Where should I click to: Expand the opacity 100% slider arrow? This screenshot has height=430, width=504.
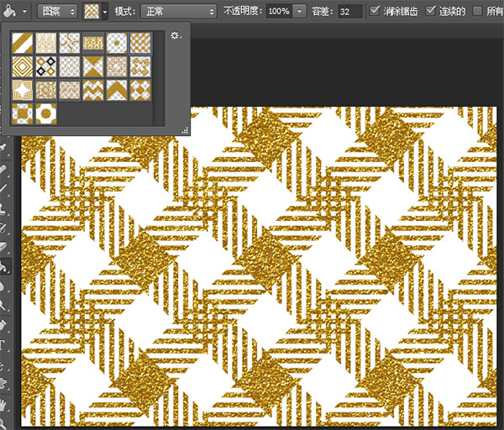(x=300, y=12)
